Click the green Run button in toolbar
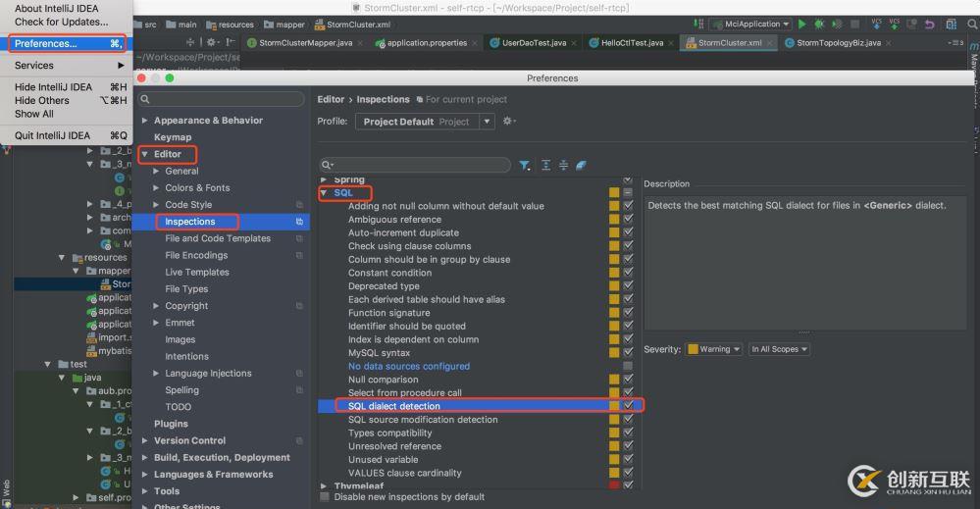 click(801, 24)
